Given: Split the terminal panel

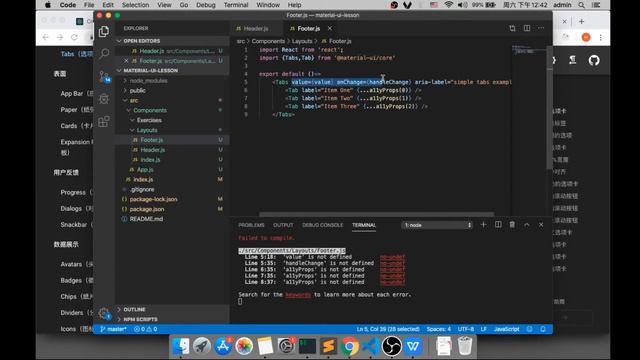Looking at the screenshot, I should tap(498, 224).
